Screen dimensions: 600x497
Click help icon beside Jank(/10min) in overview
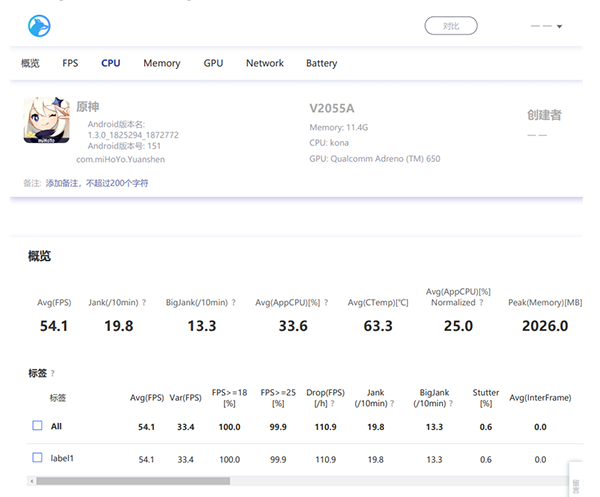(x=144, y=302)
